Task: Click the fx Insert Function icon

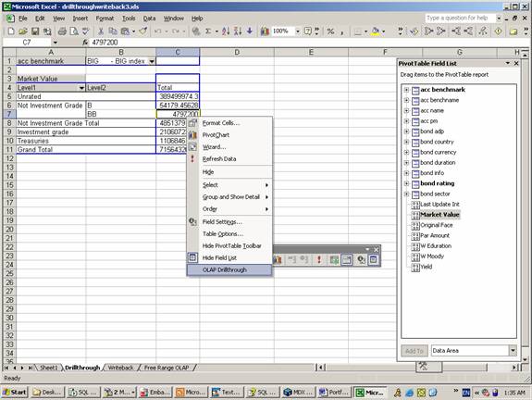Action: 85,42
